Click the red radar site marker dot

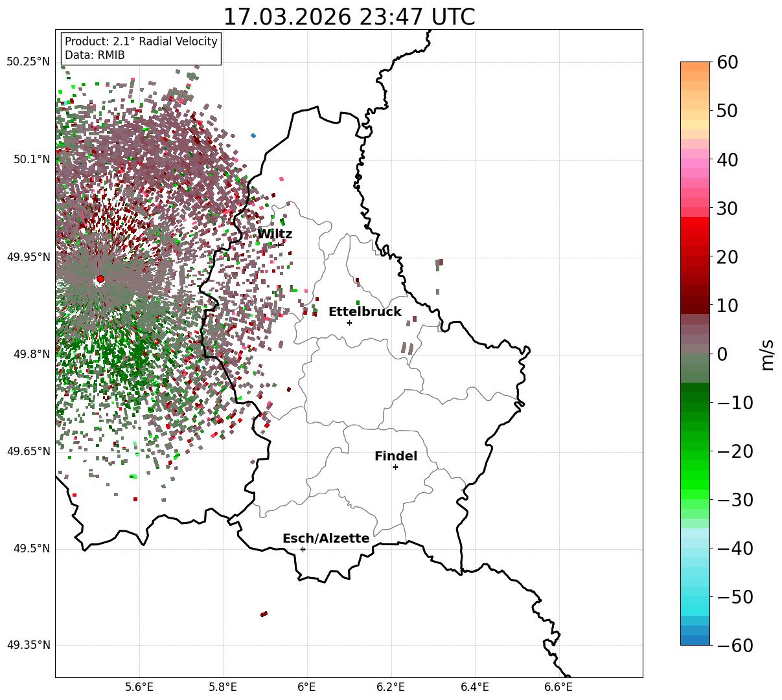coord(100,279)
